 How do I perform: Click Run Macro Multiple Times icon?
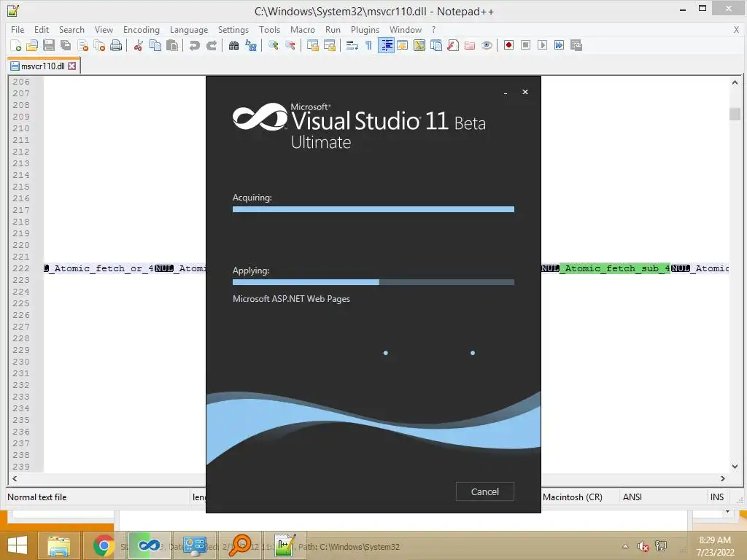tap(559, 45)
